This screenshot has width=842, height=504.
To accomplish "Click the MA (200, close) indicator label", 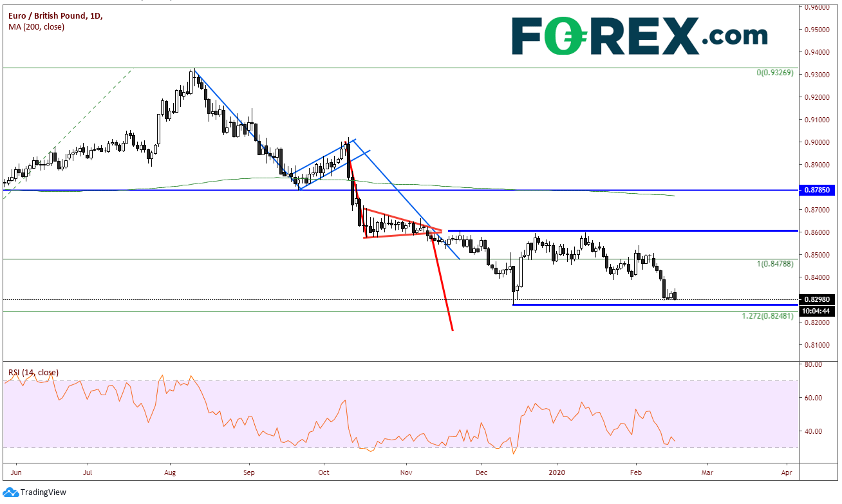I will coord(37,26).
